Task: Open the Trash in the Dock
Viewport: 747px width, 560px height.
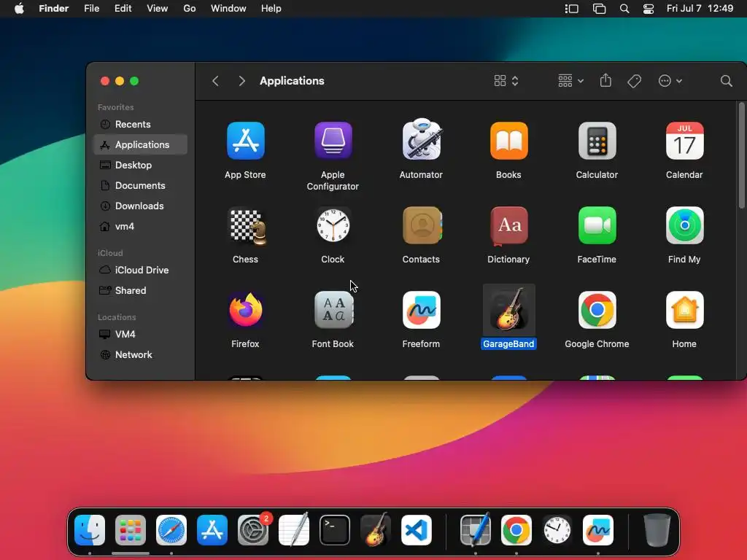Action: [x=657, y=530]
